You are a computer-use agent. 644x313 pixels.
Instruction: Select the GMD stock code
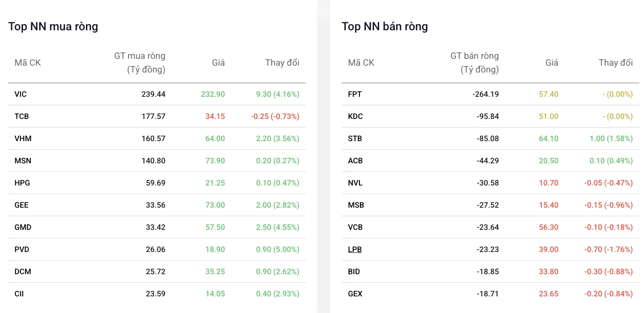pyautogui.click(x=23, y=227)
